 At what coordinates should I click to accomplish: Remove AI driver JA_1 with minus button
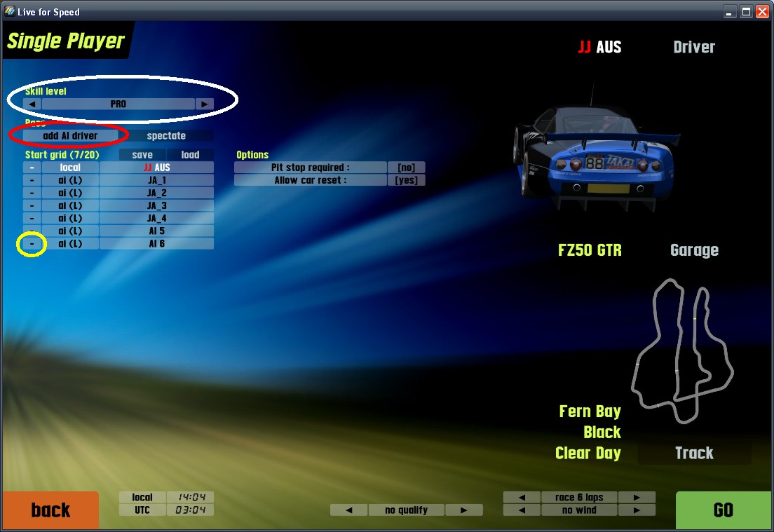click(32, 181)
